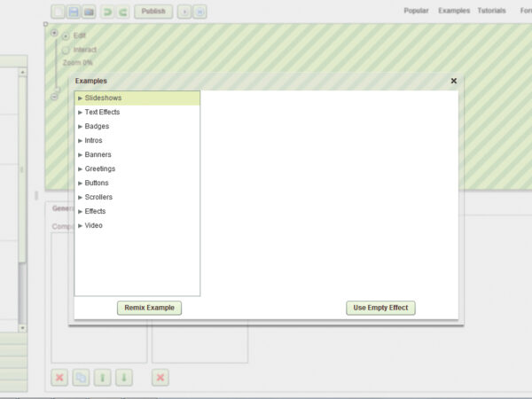Move component down with green arrow
Image resolution: width=532 pixels, height=399 pixels.
(x=124, y=378)
